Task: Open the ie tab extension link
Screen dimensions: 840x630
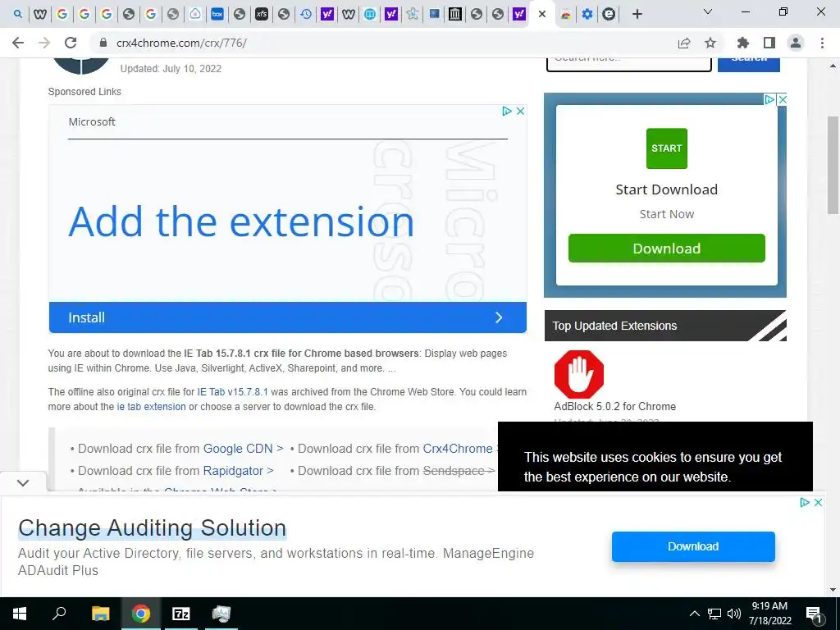Action: tap(152, 407)
